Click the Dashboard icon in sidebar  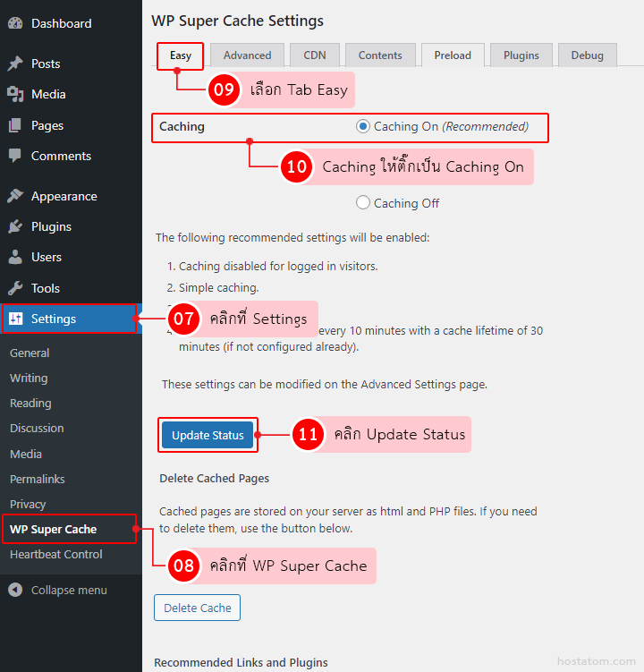[15, 23]
